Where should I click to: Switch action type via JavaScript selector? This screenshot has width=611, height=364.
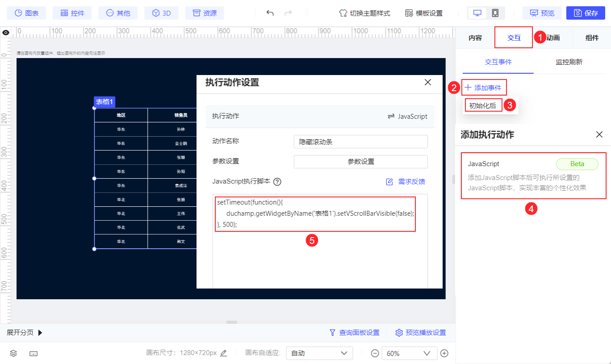pos(407,116)
